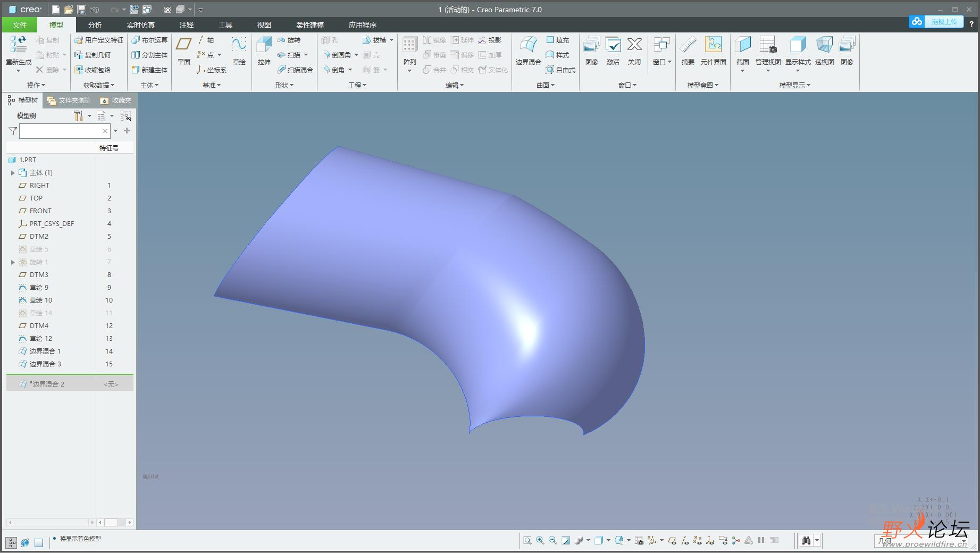Click the Coordinate System (坐标系) tool

click(212, 70)
